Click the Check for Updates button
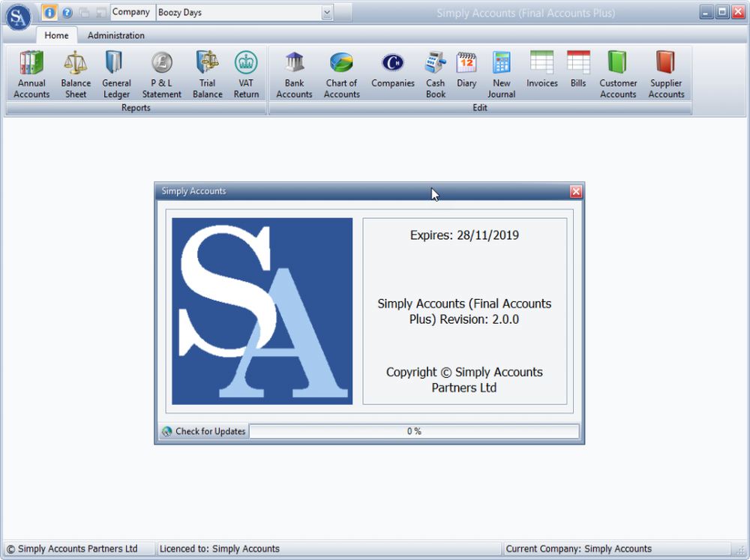Image resolution: width=750 pixels, height=560 pixels. point(204,431)
